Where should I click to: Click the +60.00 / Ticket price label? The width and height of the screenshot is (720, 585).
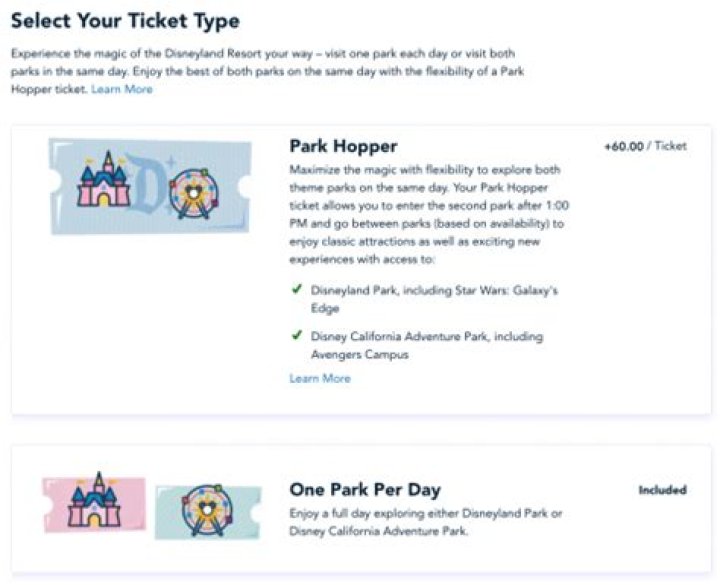[x=645, y=146]
